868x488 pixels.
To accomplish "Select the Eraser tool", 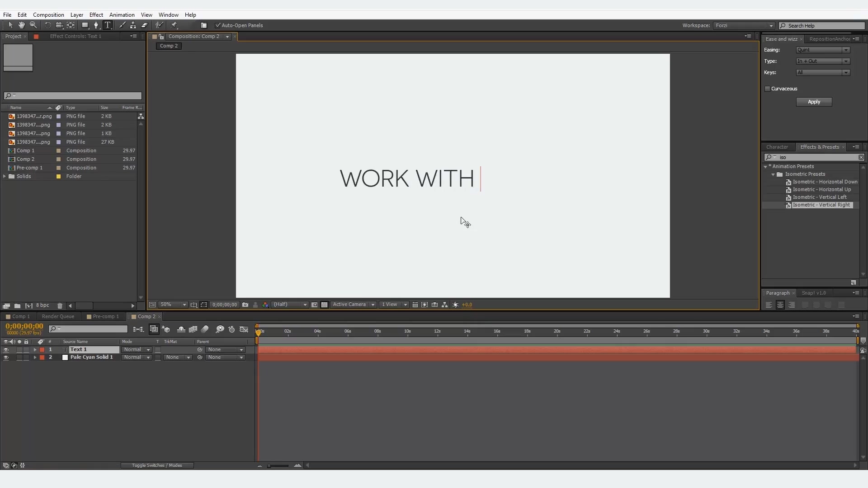I will [145, 25].
